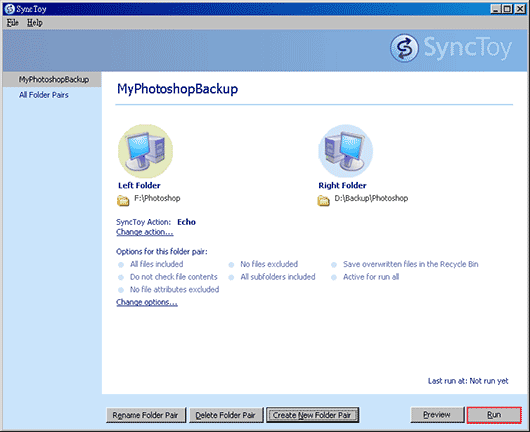This screenshot has width=530, height=432.
Task: Open the Change action link
Action: [x=145, y=232]
